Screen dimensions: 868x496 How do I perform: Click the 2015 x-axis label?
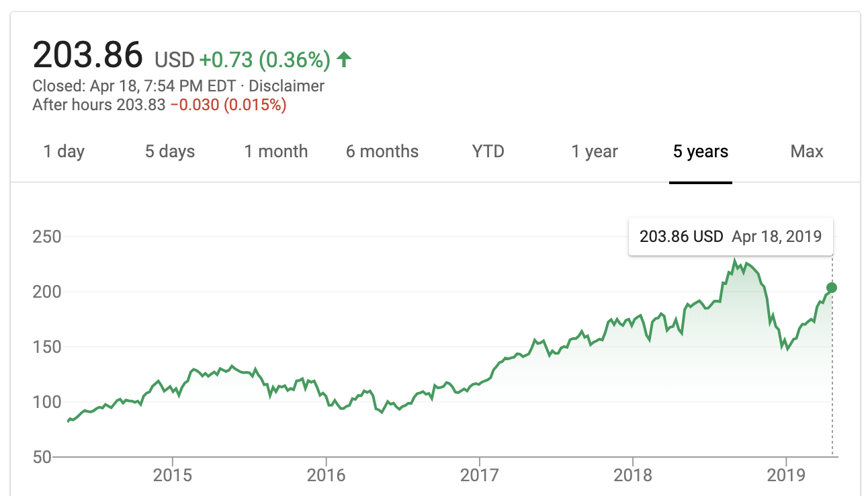(173, 475)
